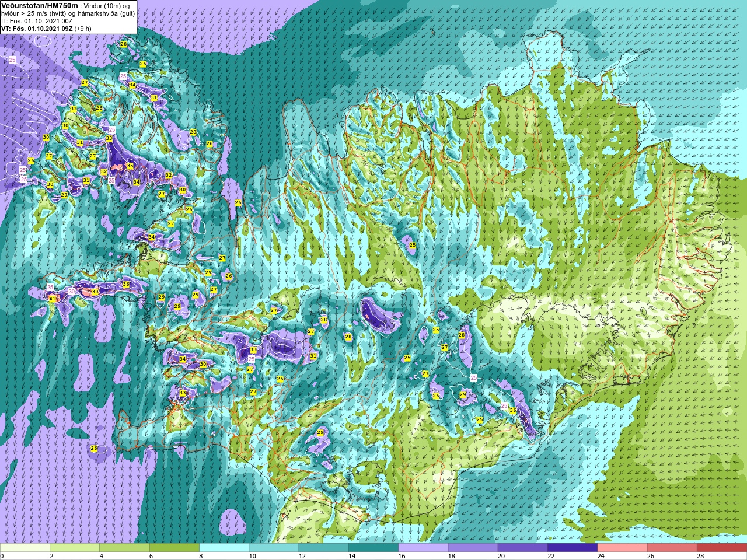Click the yellow gust label 41
The width and height of the screenshot is (747, 560).
[53, 299]
